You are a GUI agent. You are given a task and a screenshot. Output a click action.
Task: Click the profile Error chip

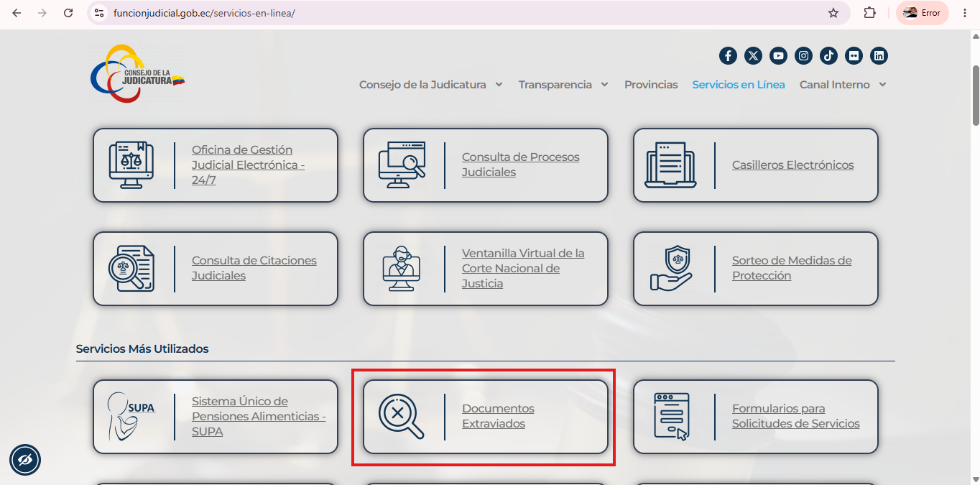[x=923, y=13]
